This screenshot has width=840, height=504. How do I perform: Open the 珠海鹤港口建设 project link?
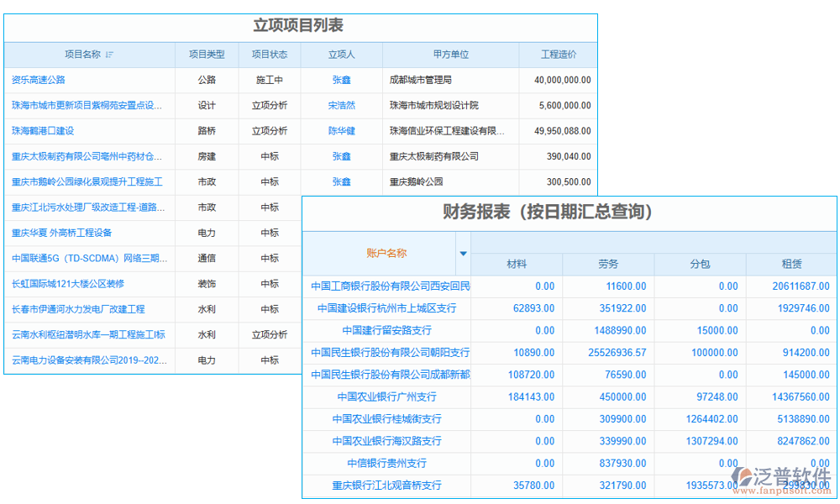pos(41,131)
